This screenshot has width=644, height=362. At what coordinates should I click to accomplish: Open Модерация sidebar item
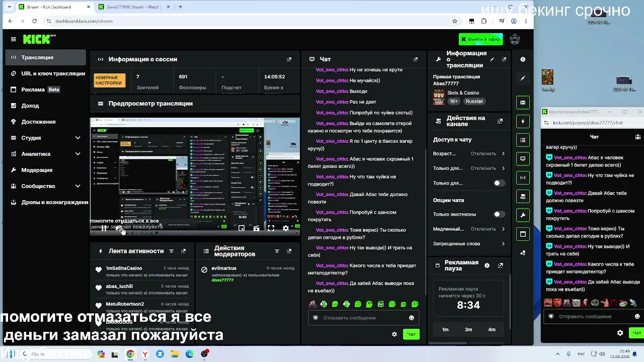(45, 170)
